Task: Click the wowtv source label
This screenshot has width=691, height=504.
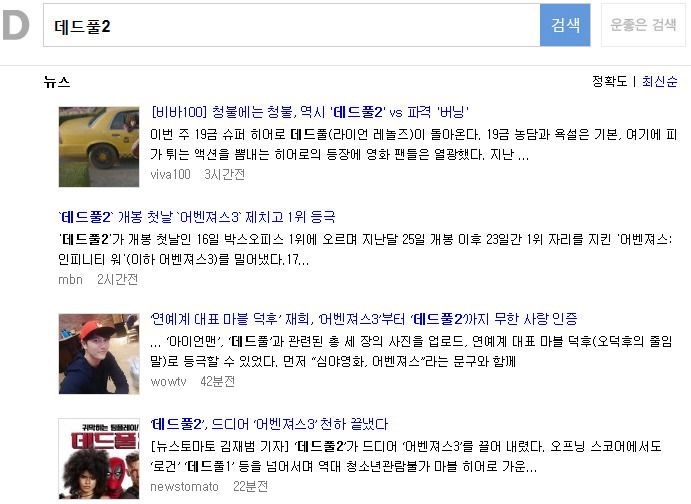Action: (x=168, y=382)
